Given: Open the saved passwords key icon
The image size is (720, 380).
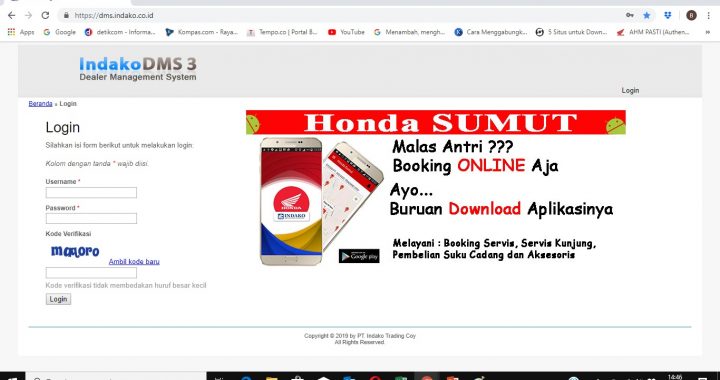Looking at the screenshot, I should (630, 16).
